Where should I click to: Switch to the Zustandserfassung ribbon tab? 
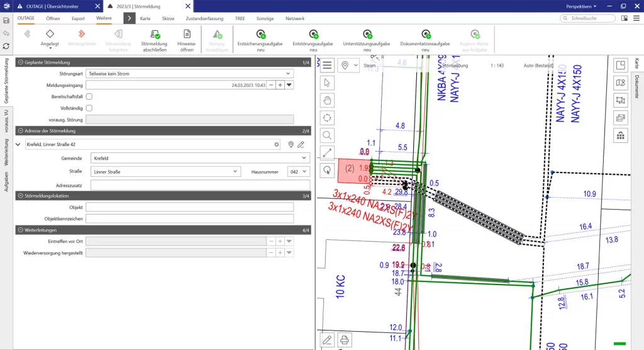pos(204,19)
